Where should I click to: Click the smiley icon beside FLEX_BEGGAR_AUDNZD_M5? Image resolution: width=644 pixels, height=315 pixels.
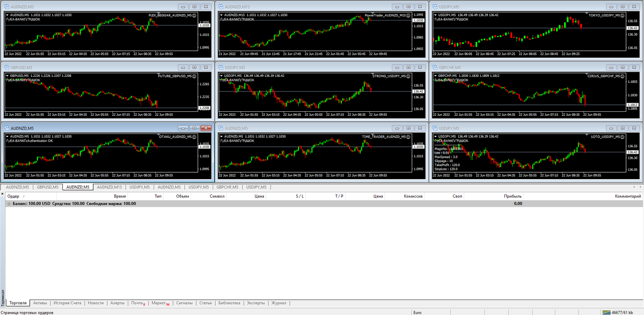[194, 15]
